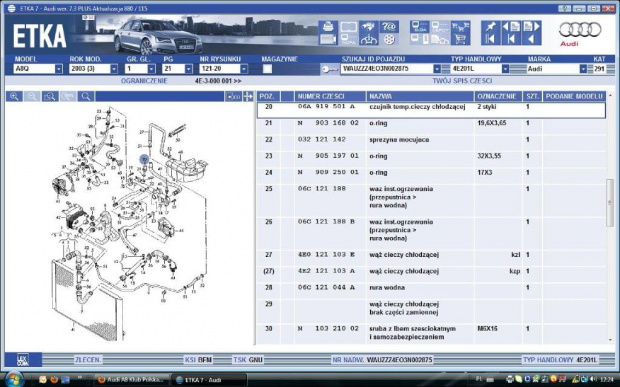Click highlighted position 20 marker in the diagram

point(144,159)
